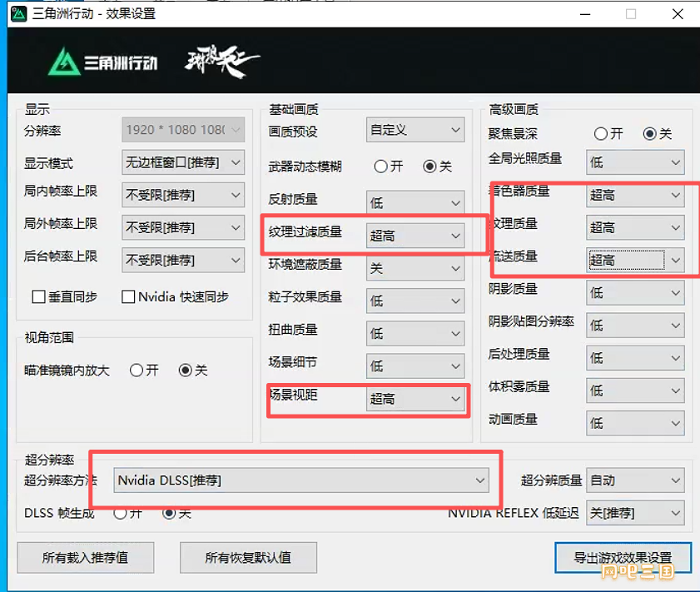Screen dimensions: 700x592
Task: Enable the 垂直同步 checkbox
Action: point(38,297)
